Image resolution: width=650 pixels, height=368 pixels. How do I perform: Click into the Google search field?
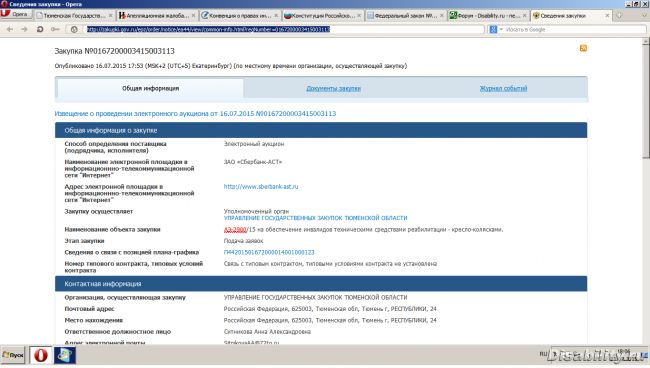point(574,29)
